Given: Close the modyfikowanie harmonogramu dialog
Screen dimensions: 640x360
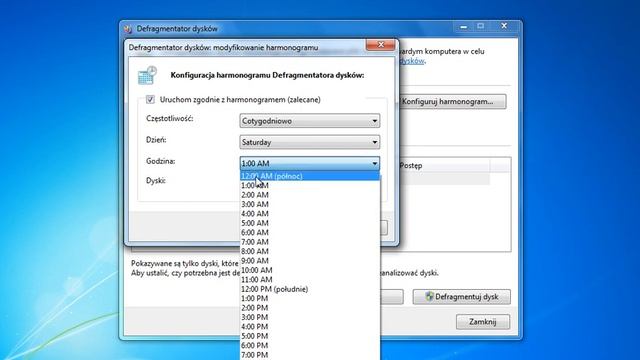Looking at the screenshot, I should point(380,44).
